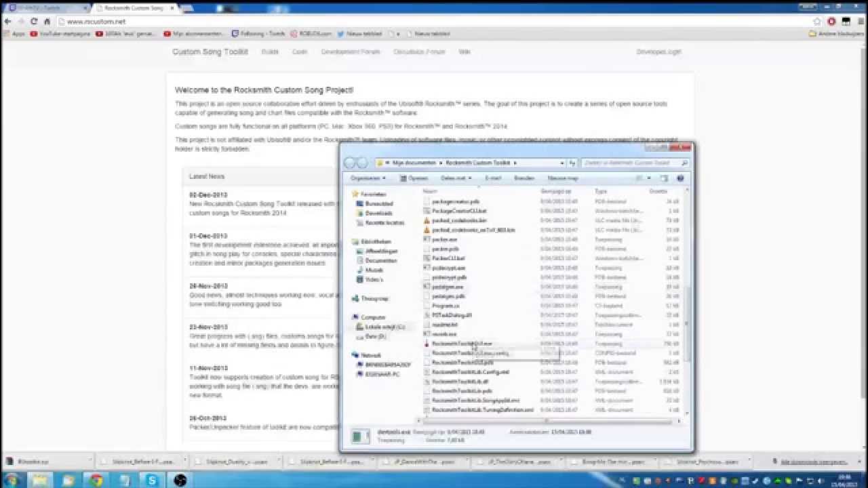Click the E-mail toolbar button
The height and width of the screenshot is (488, 868).
click(x=493, y=178)
